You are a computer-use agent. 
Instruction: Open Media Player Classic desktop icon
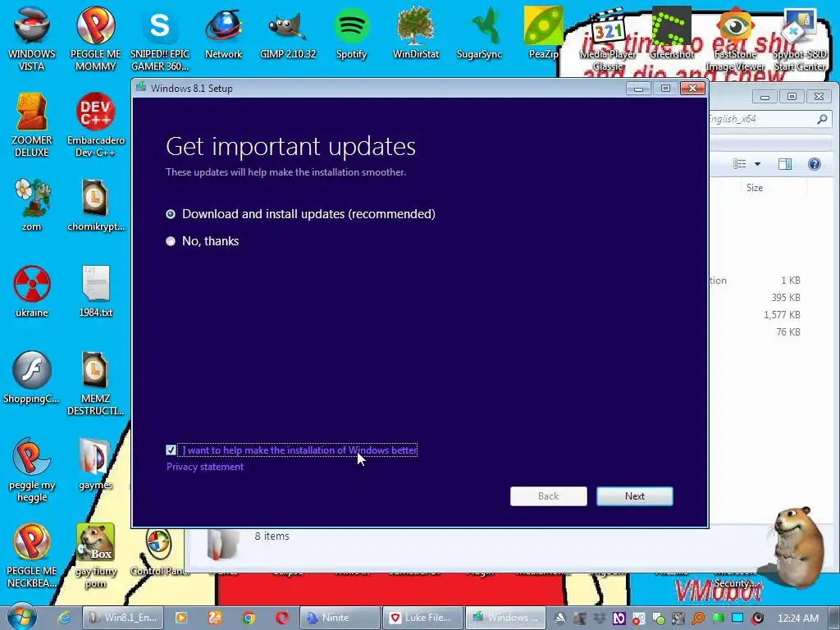pos(608,38)
